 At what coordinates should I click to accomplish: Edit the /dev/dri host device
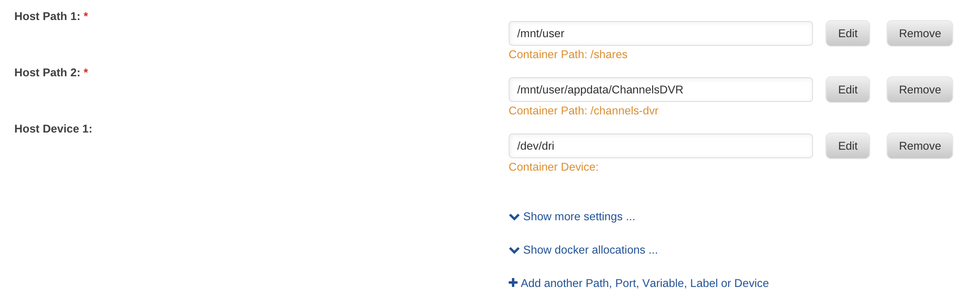[x=847, y=146]
